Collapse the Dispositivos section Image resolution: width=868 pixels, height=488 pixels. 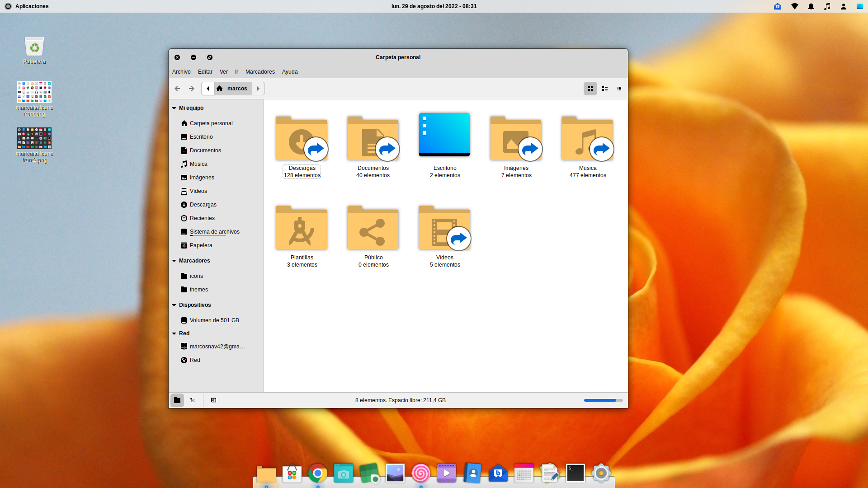174,305
